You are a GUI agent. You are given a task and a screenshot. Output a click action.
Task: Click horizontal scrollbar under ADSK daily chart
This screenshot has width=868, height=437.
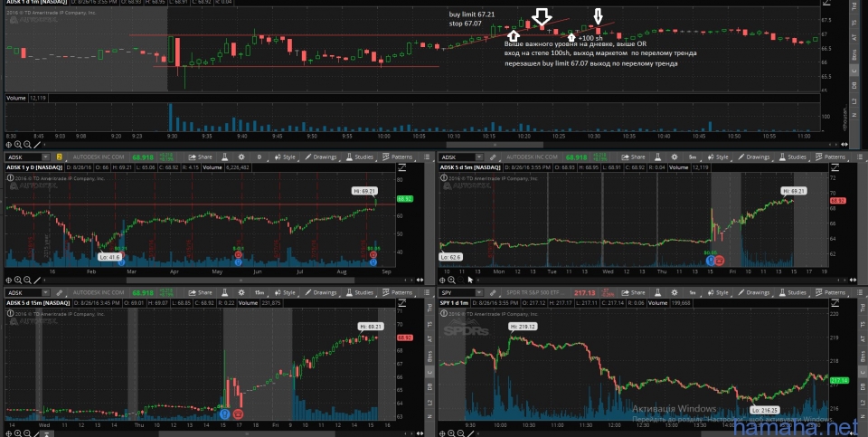pyautogui.click(x=241, y=280)
